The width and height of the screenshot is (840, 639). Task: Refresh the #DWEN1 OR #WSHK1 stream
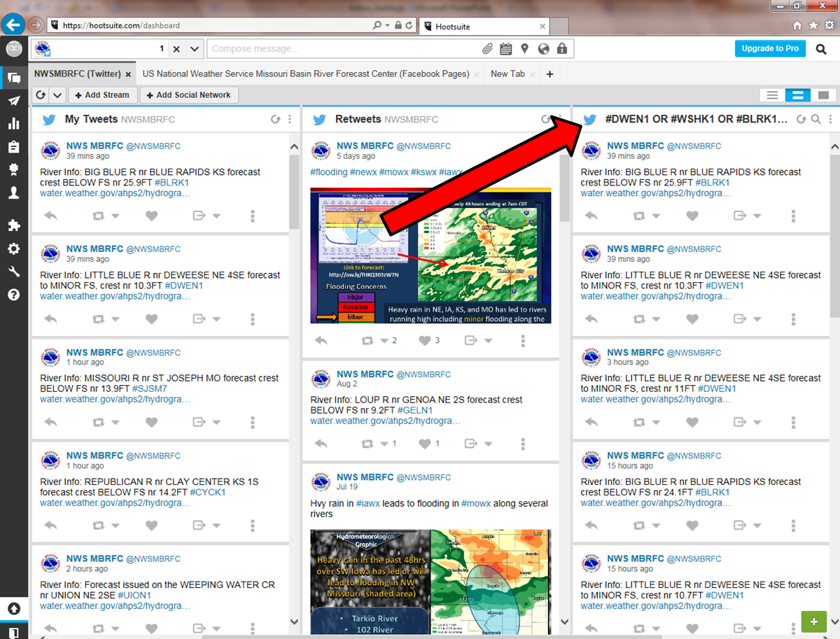[x=801, y=120]
